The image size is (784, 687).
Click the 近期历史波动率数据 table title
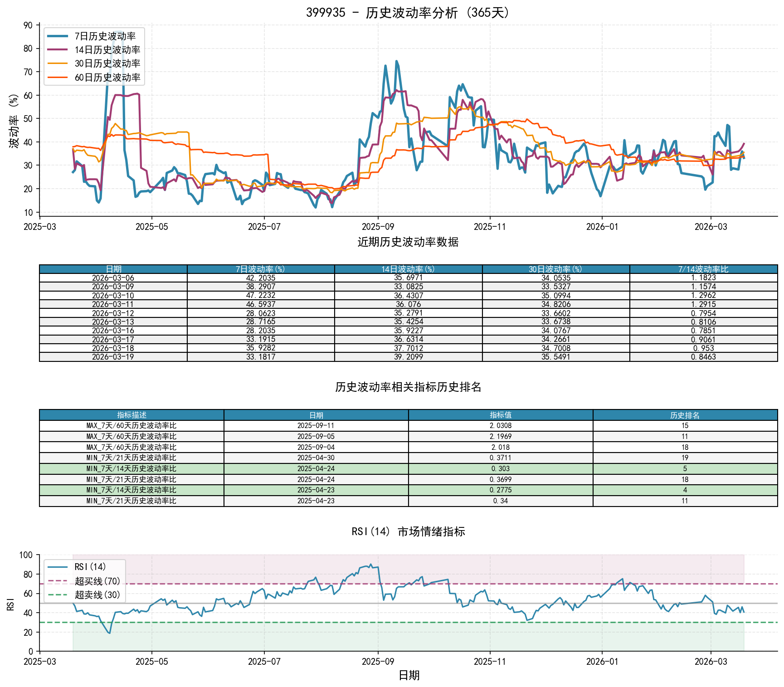click(408, 242)
